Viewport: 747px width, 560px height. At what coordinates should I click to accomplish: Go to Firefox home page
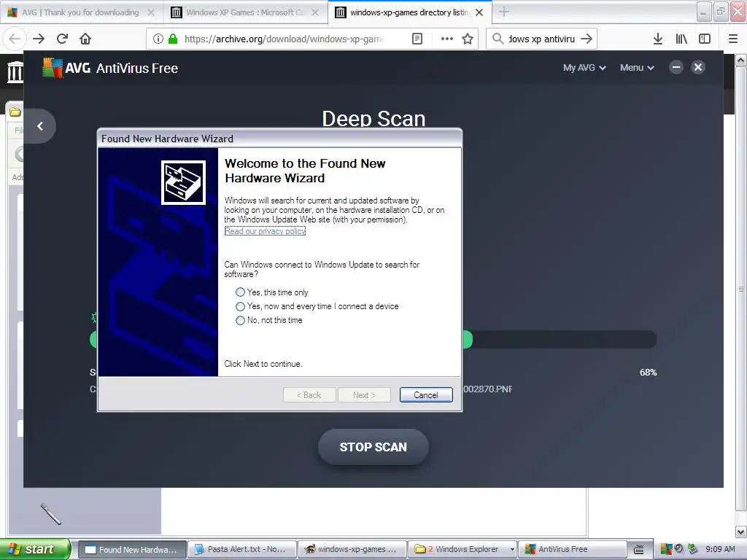tap(85, 39)
